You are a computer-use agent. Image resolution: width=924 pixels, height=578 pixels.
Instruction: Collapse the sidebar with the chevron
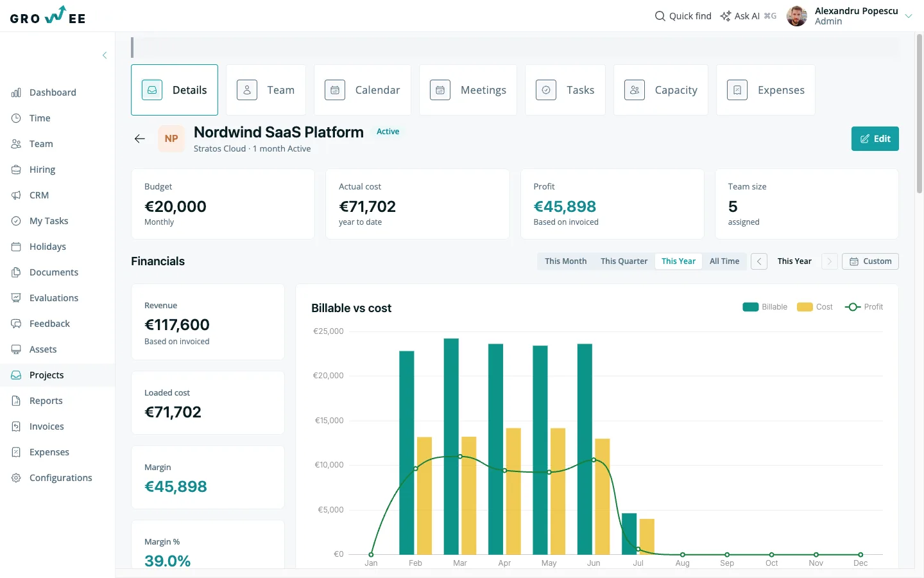105,55
